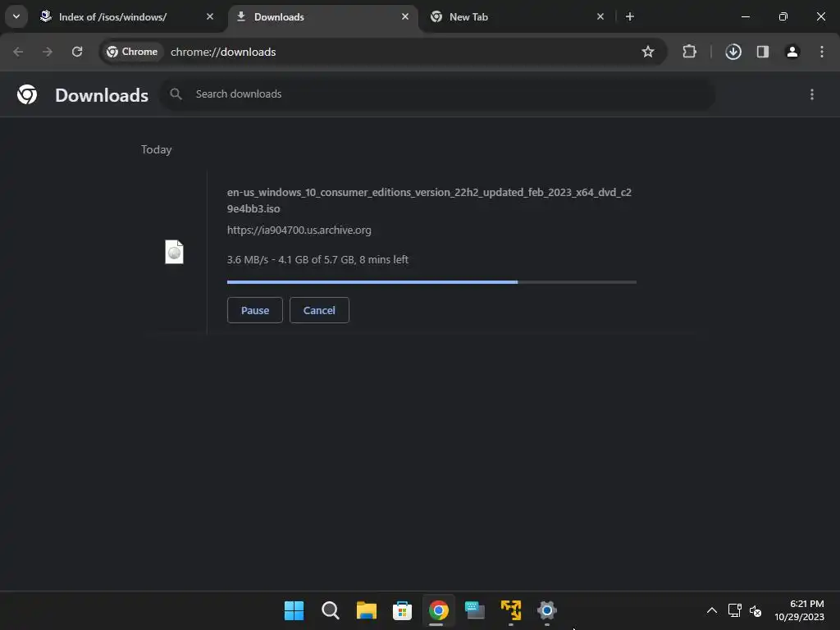Click the ISO file name link
Image resolution: width=840 pixels, height=630 pixels.
(x=429, y=200)
